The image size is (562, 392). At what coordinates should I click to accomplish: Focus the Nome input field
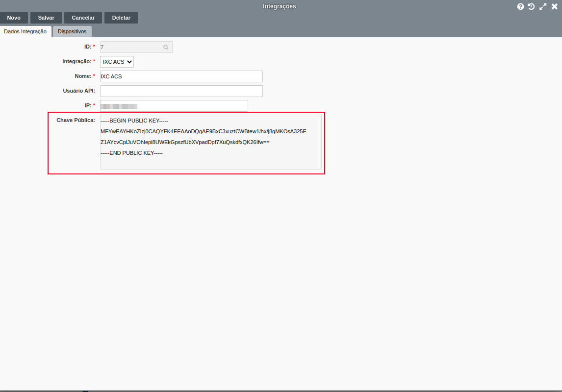tap(181, 76)
